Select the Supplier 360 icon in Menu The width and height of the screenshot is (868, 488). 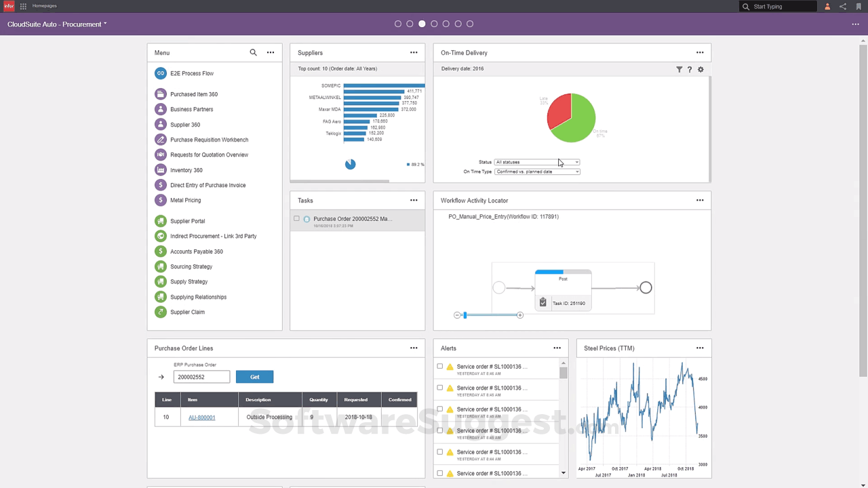(160, 124)
